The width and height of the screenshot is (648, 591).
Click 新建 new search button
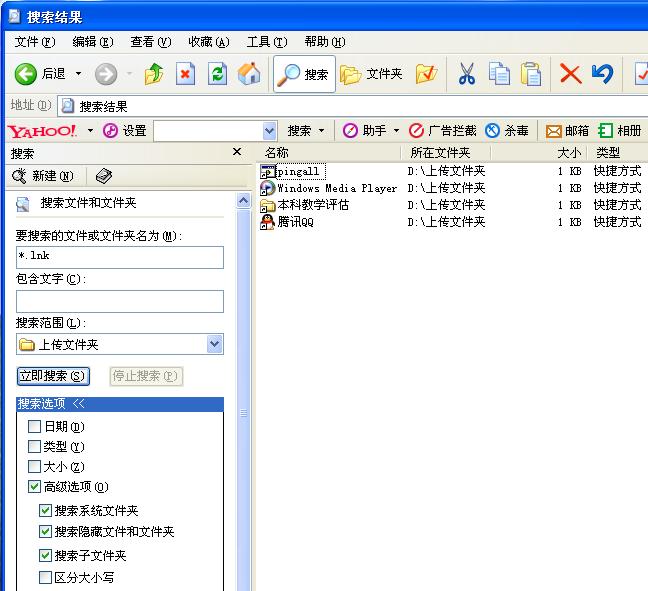43,176
